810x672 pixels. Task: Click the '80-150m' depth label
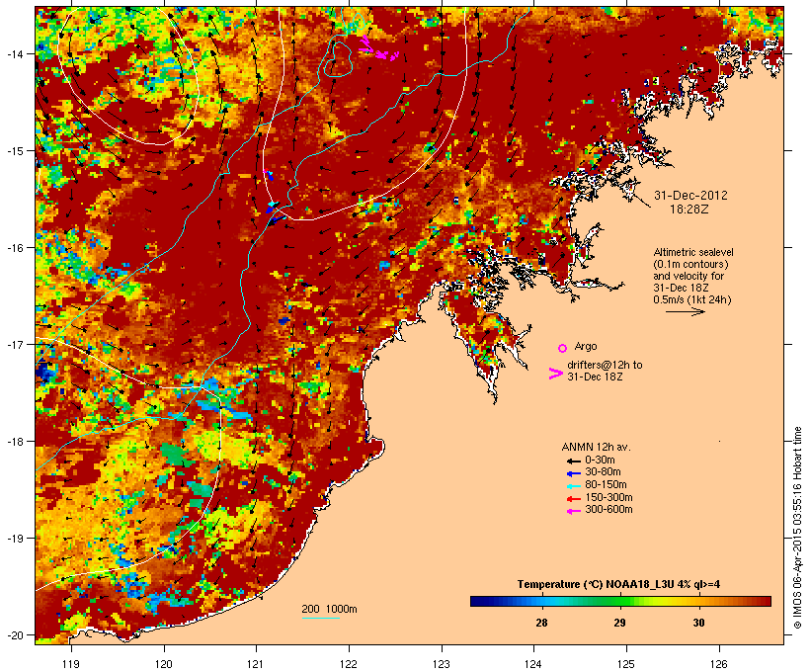pyautogui.click(x=606, y=485)
